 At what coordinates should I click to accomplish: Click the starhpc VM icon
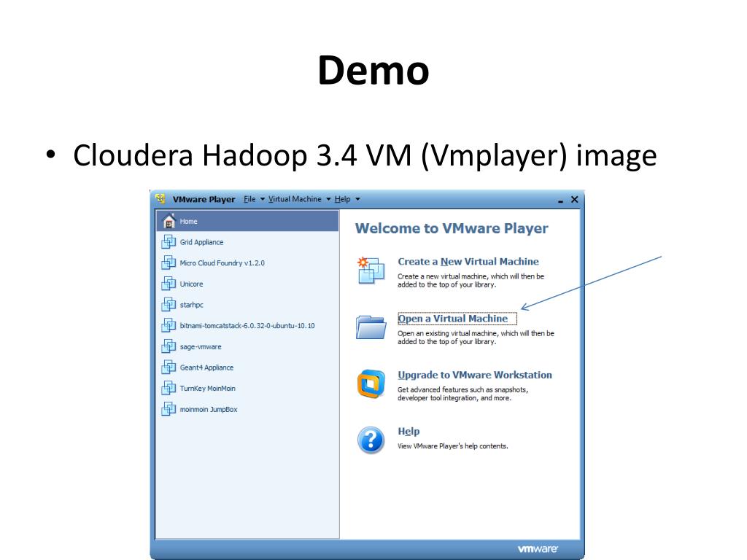click(x=169, y=305)
